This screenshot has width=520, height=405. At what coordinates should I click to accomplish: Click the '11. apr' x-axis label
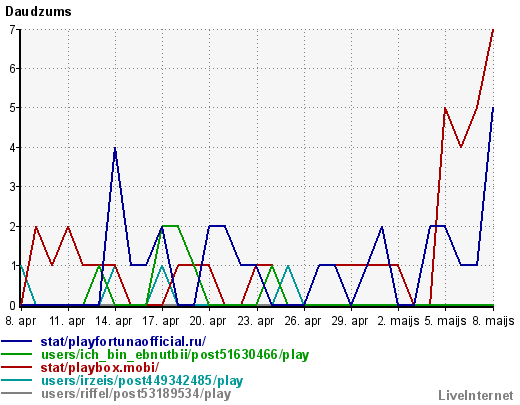coord(67,321)
